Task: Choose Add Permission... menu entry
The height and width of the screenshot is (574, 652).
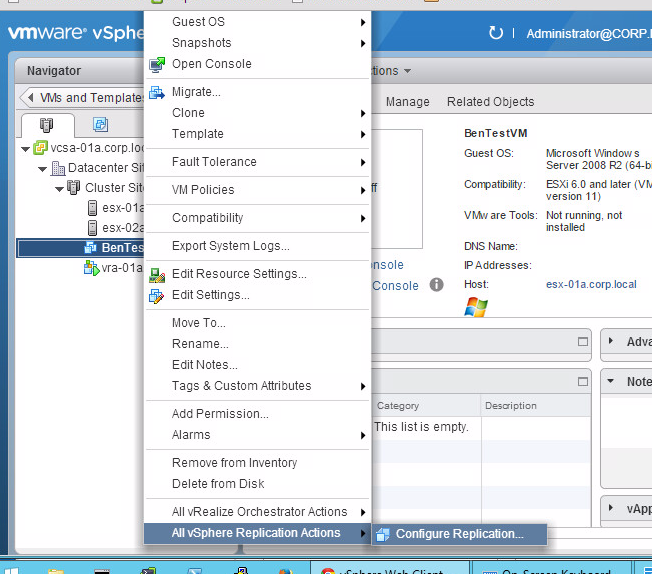Action: (257, 414)
